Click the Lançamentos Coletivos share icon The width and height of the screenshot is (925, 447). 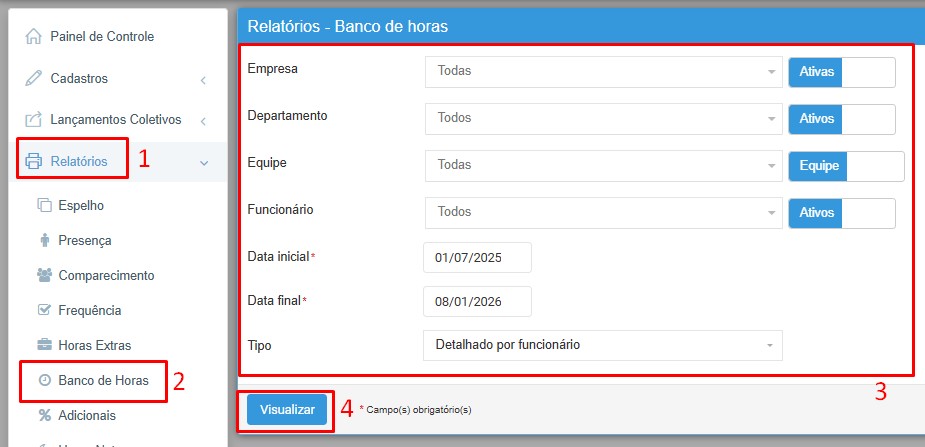34,120
